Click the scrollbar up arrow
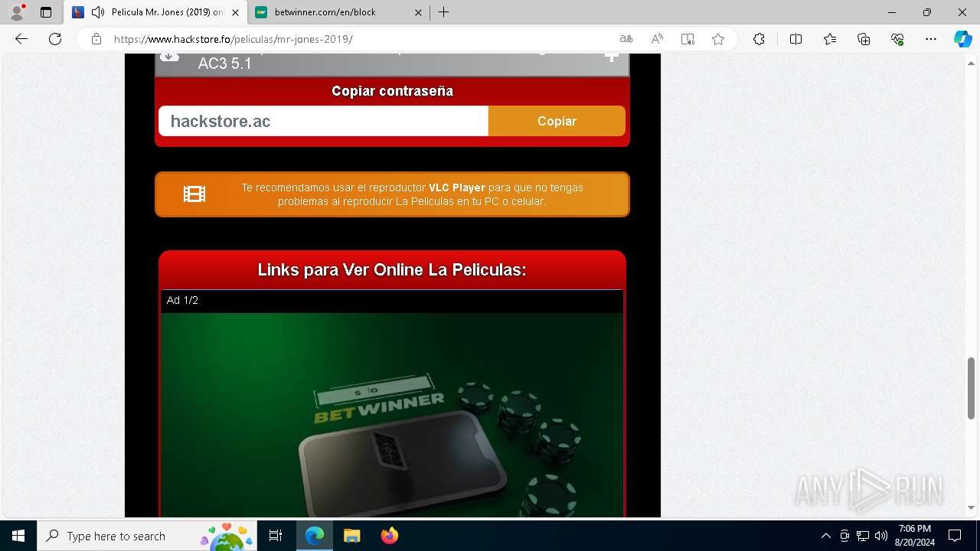This screenshot has width=980, height=551. pos(971,64)
